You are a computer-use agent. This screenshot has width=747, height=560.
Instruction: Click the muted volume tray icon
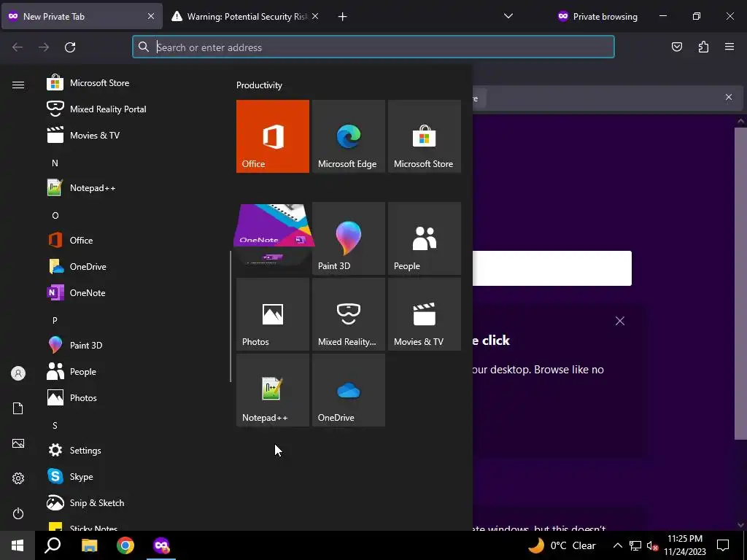(x=652, y=545)
